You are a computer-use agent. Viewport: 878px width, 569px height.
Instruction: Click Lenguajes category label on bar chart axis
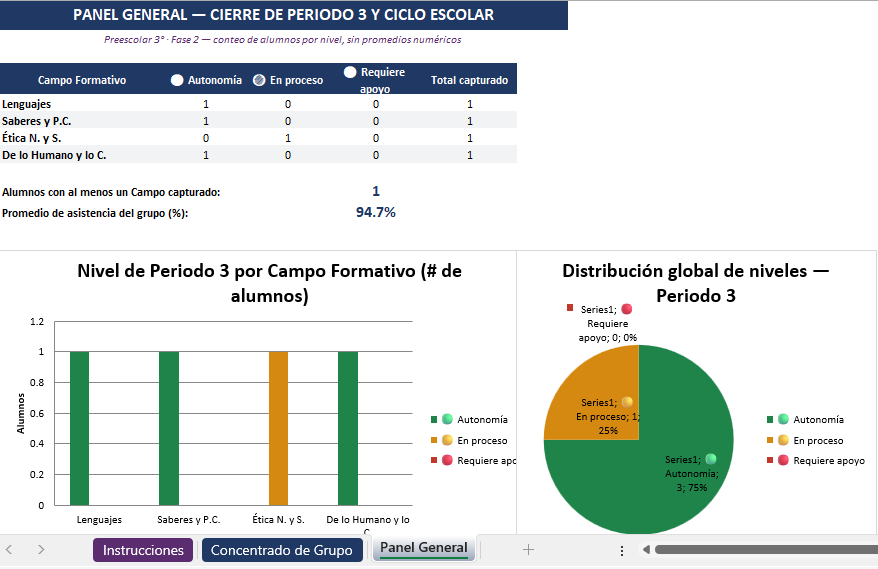(99, 520)
